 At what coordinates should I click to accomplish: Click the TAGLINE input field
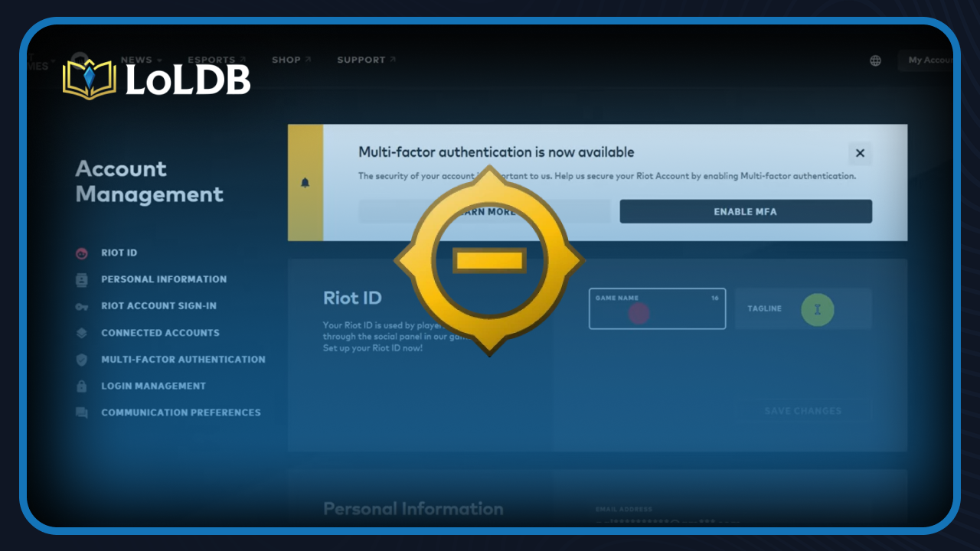(x=803, y=308)
